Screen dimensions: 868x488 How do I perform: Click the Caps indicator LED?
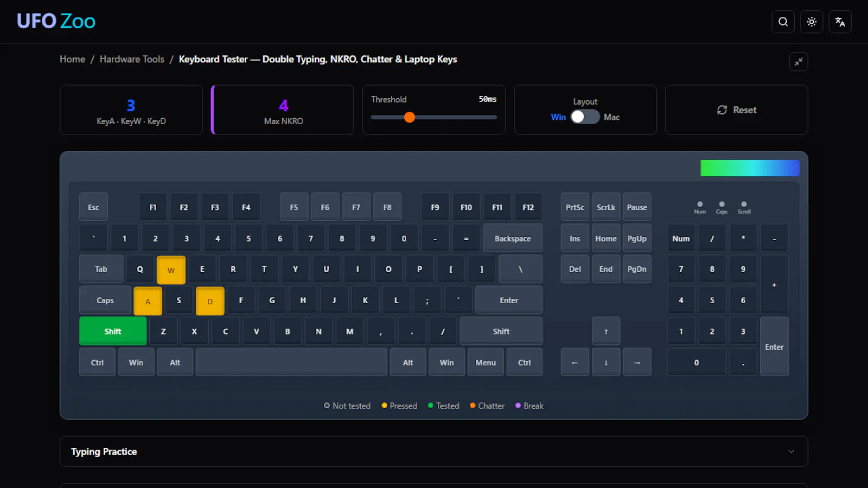tap(722, 204)
